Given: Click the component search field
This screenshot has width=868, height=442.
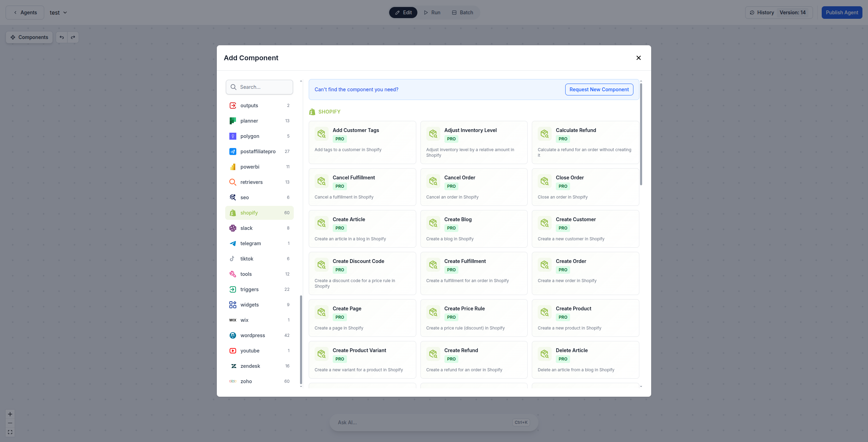Looking at the screenshot, I should pyautogui.click(x=259, y=87).
